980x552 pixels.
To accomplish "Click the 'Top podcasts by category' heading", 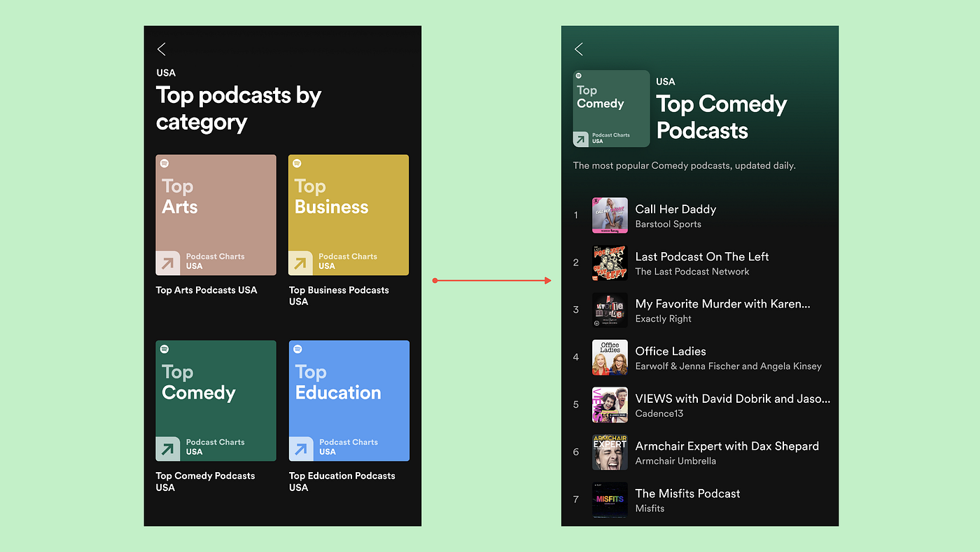I will click(x=239, y=109).
